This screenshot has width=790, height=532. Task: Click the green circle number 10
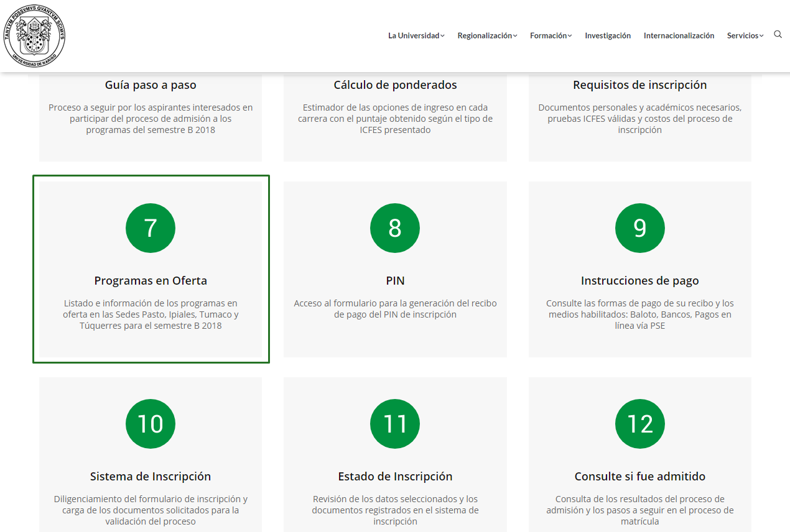[151, 424]
